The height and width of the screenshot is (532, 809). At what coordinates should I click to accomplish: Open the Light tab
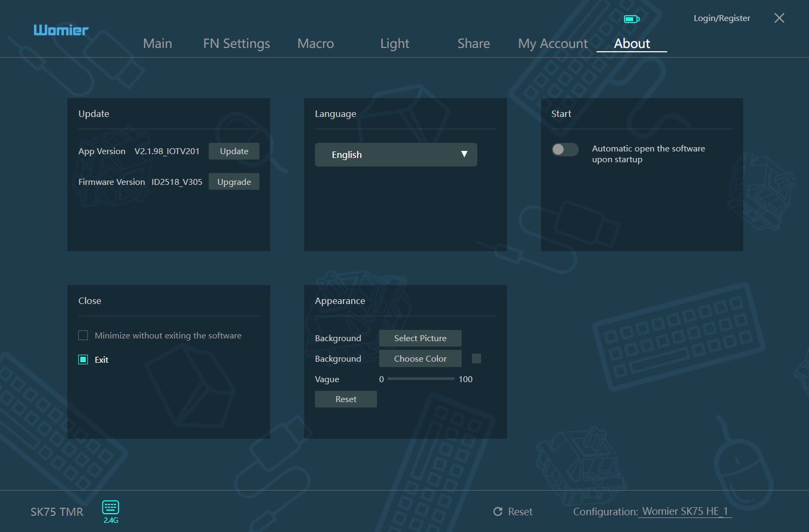(395, 44)
